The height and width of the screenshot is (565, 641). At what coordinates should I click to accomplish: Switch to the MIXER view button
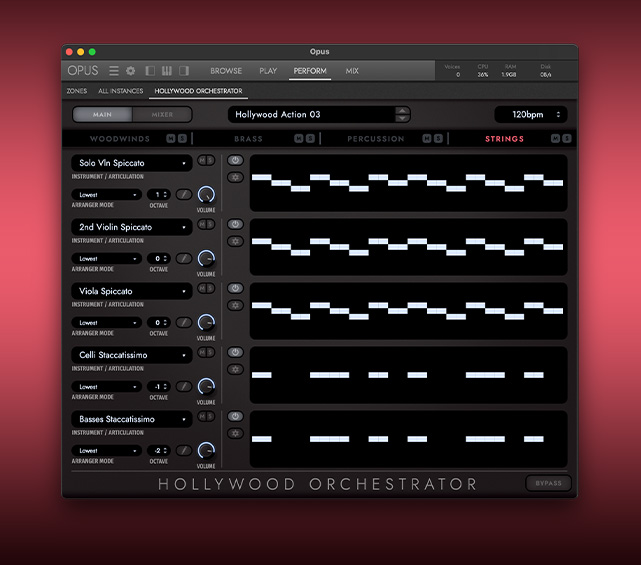click(162, 114)
